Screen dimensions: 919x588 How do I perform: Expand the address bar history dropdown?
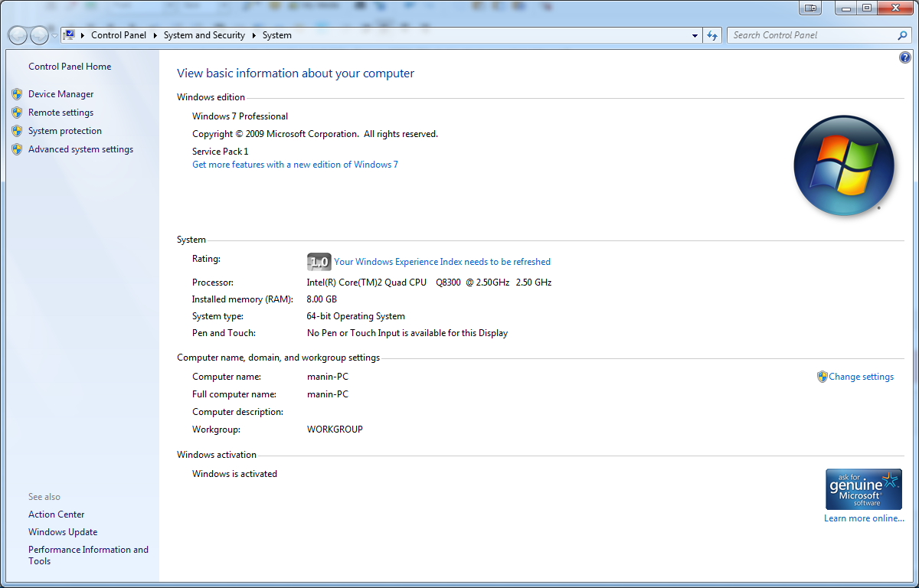pyautogui.click(x=695, y=35)
